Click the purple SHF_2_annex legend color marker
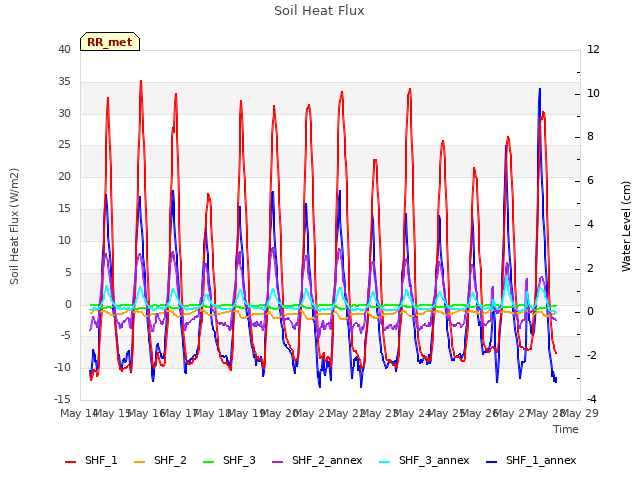Image resolution: width=640 pixels, height=480 pixels. (278, 462)
